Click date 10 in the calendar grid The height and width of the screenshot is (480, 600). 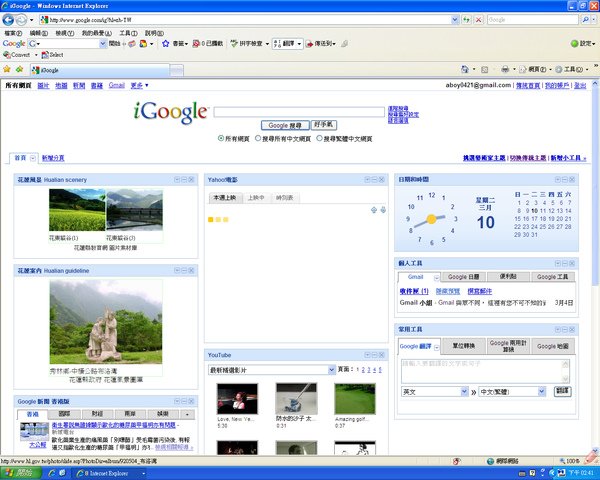coord(535,211)
